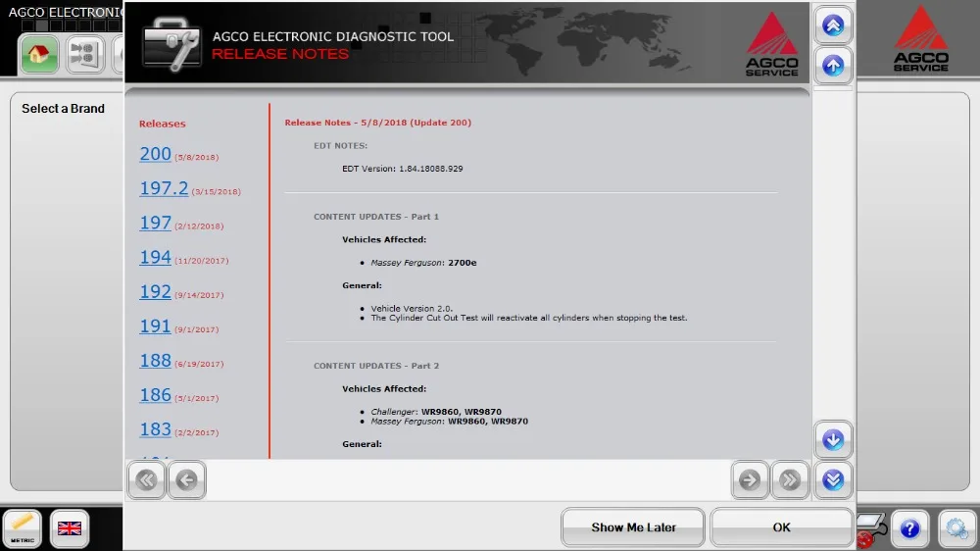Click Show Me Later button
Image resolution: width=980 pixels, height=551 pixels.
[633, 527]
